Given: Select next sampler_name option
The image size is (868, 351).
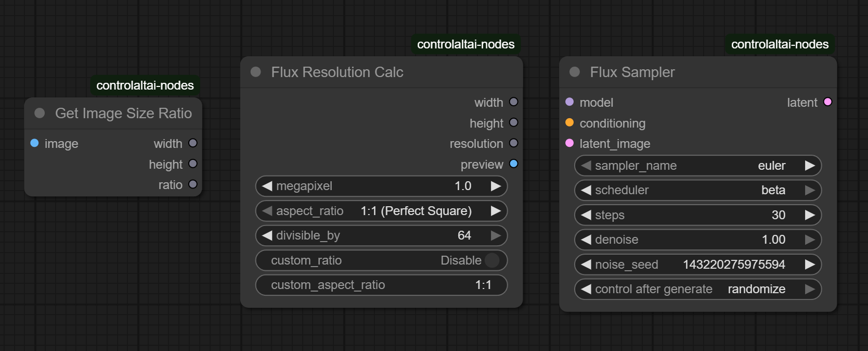Looking at the screenshot, I should point(810,166).
